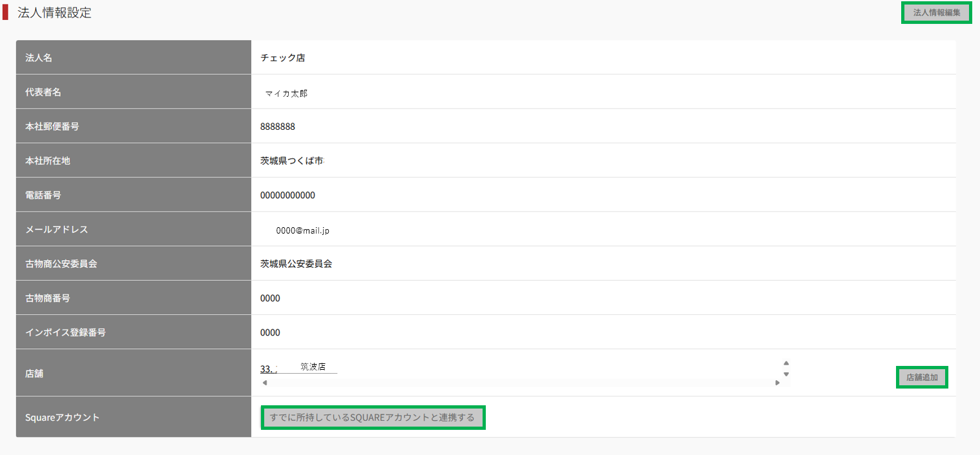Select the 法人名 value チェック店

[x=282, y=58]
